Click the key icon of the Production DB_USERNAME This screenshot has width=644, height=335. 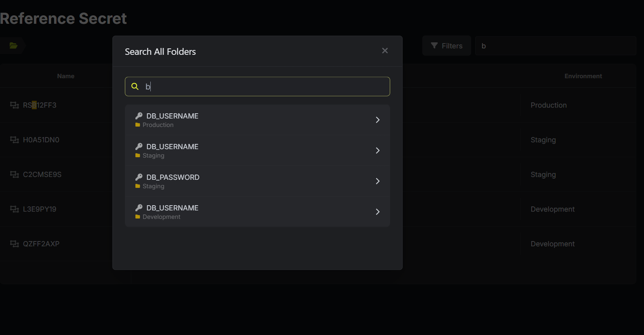139,116
